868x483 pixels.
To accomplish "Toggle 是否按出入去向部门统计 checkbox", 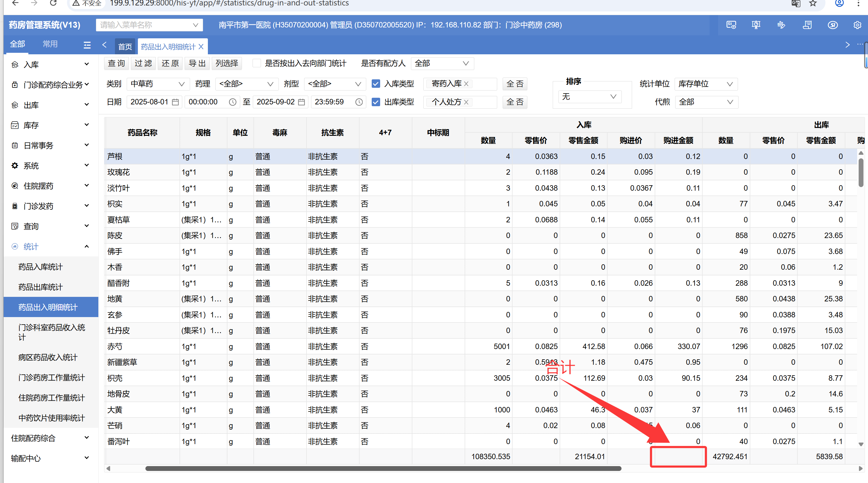I will [257, 63].
